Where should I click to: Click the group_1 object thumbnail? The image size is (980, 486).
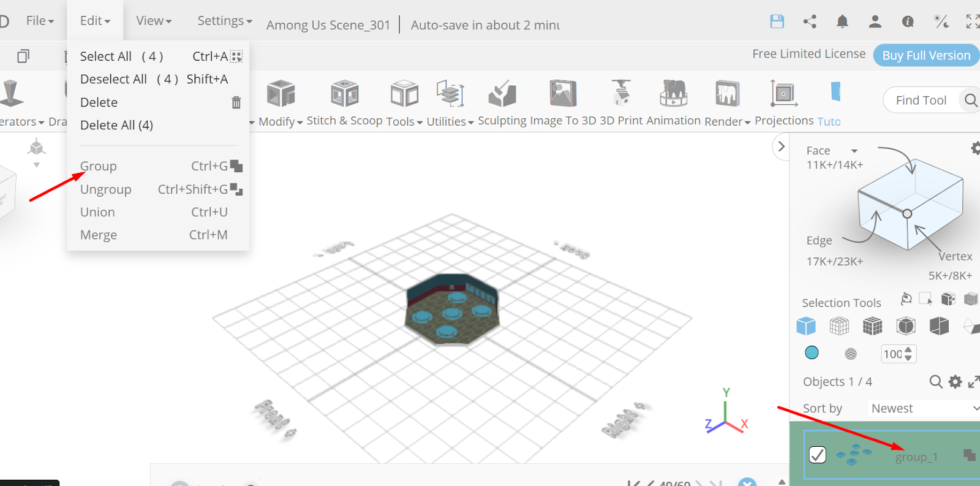(x=854, y=454)
